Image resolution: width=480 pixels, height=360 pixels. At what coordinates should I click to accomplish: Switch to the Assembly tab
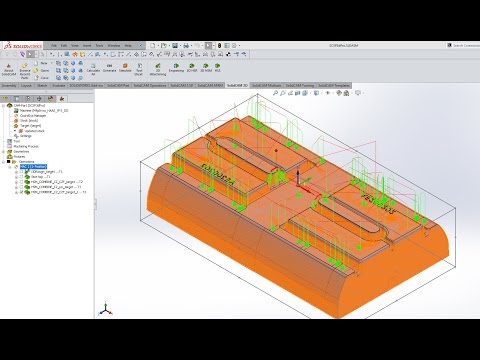(9, 86)
